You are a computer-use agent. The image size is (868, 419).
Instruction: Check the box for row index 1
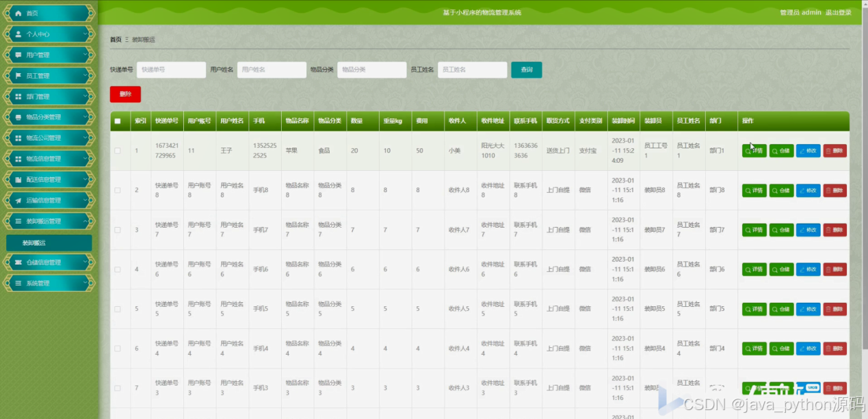click(118, 151)
